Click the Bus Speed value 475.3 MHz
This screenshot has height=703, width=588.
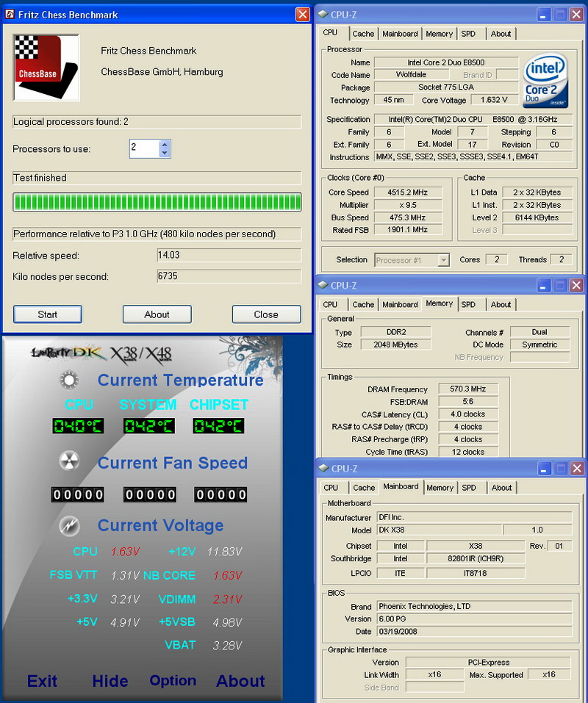tap(408, 217)
